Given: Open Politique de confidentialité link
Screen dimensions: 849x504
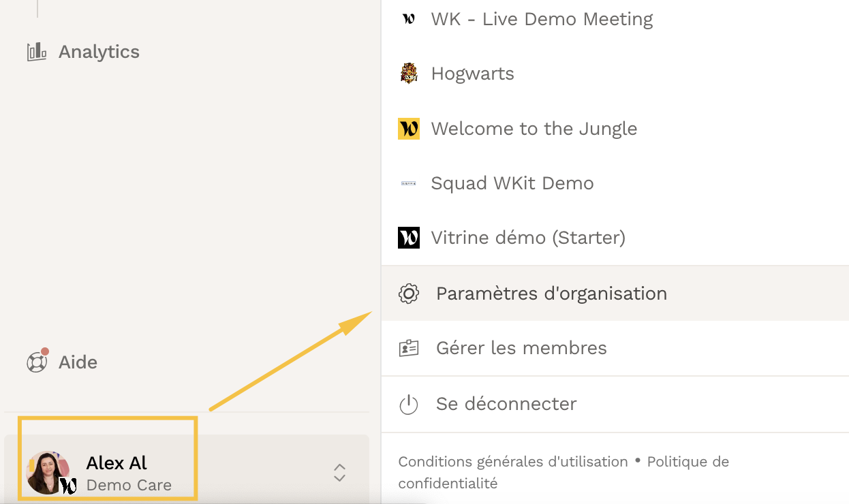Looking at the screenshot, I should point(564,473).
